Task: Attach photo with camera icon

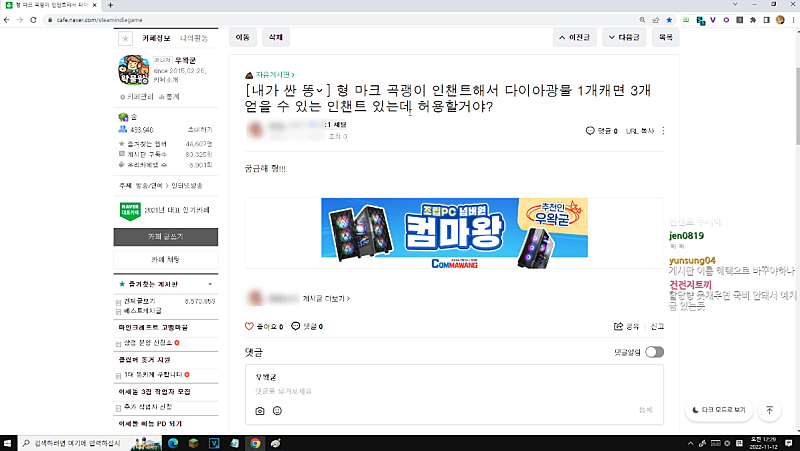Action: coord(260,411)
